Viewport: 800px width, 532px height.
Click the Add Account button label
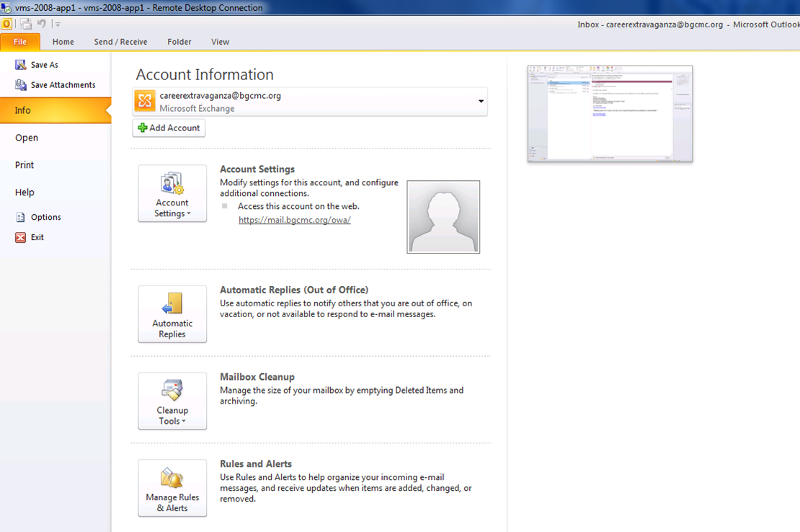tap(174, 128)
